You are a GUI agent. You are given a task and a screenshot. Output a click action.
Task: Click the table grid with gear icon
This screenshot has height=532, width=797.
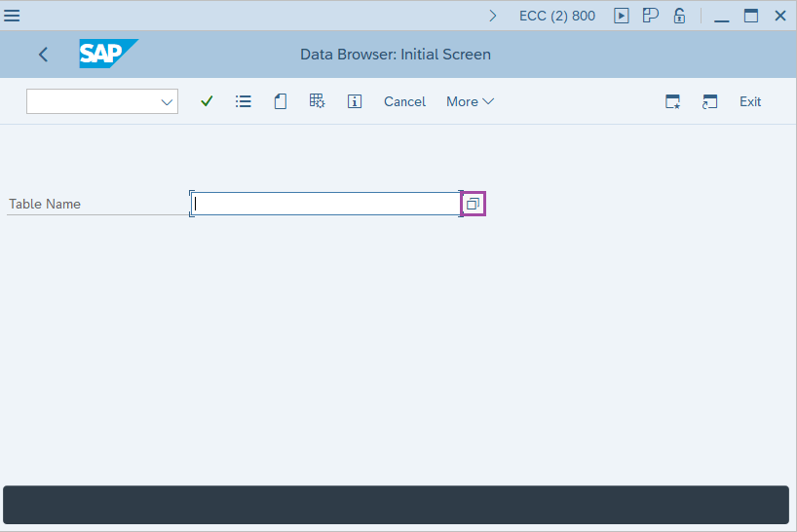tap(318, 101)
